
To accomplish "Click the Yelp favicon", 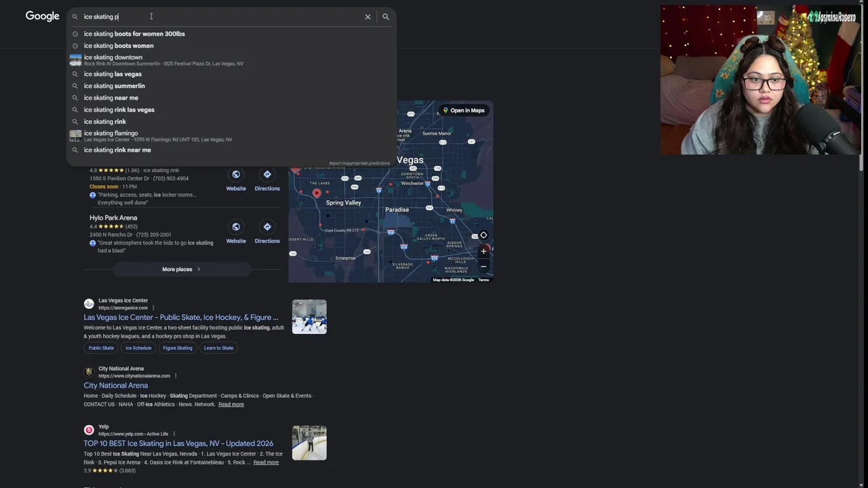I will click(89, 430).
